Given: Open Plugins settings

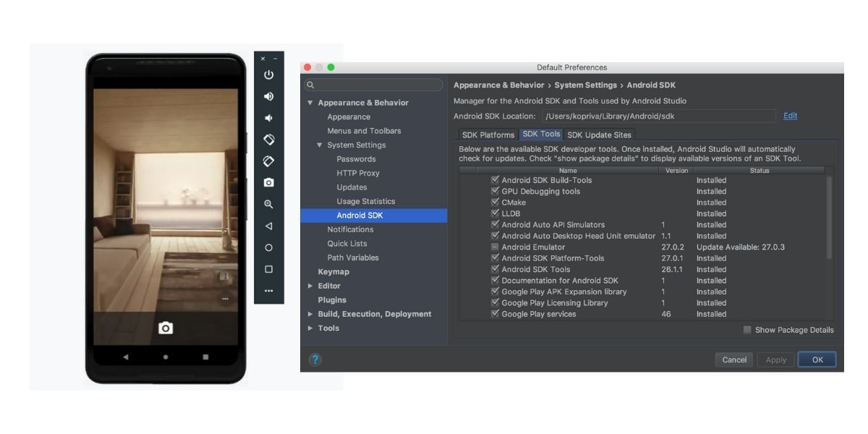Looking at the screenshot, I should 332,300.
